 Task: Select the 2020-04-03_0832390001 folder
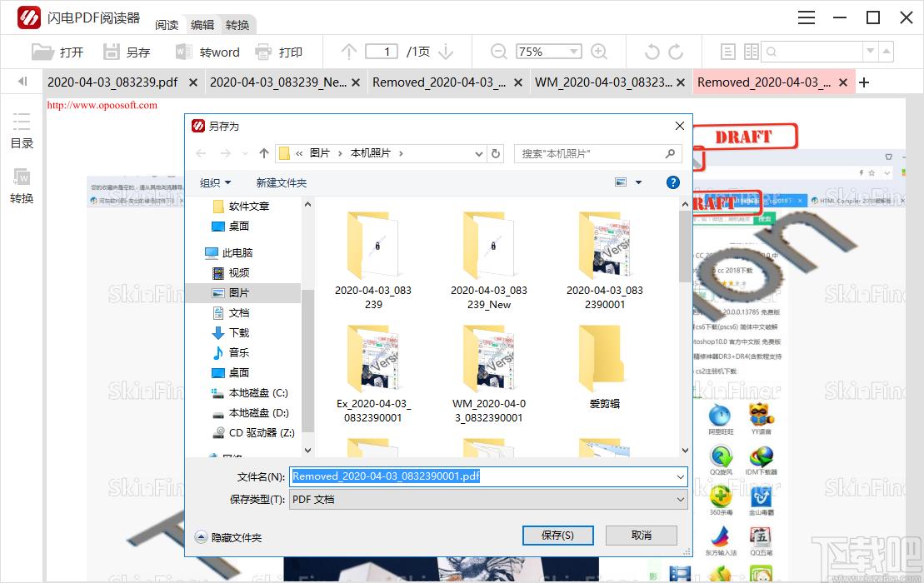[x=605, y=261]
